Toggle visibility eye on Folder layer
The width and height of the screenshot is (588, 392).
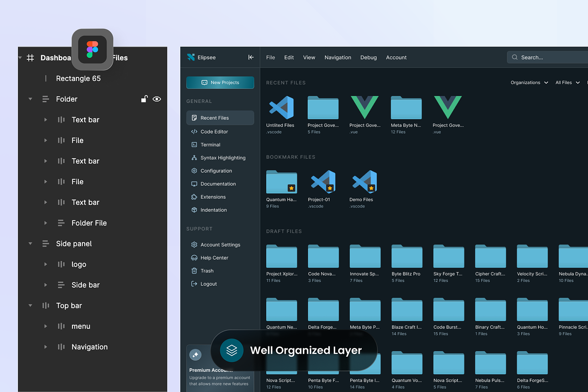[x=157, y=99]
